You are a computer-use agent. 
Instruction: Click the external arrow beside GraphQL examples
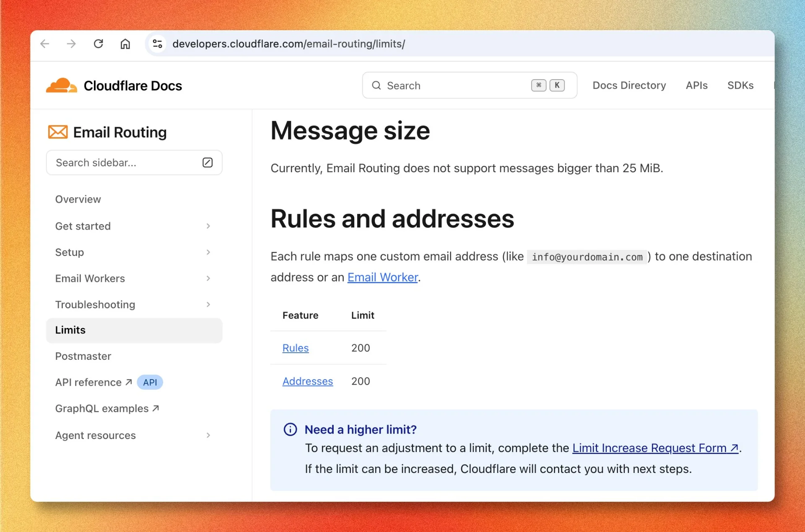click(156, 408)
